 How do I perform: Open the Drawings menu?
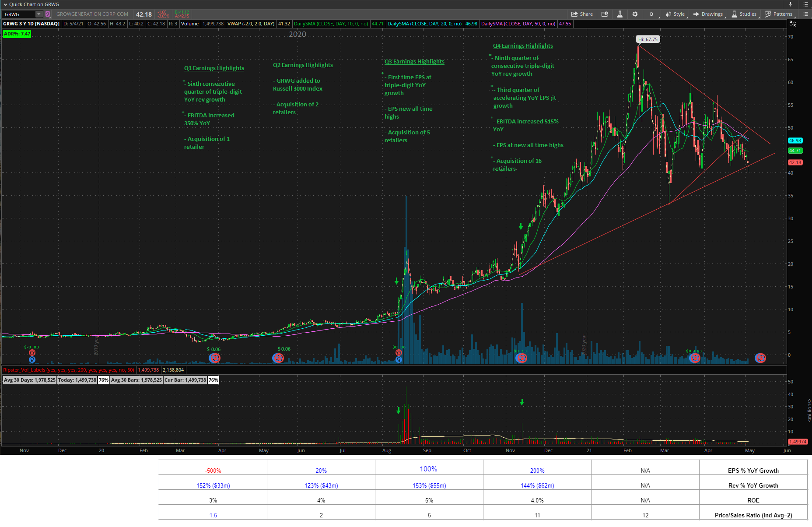708,14
